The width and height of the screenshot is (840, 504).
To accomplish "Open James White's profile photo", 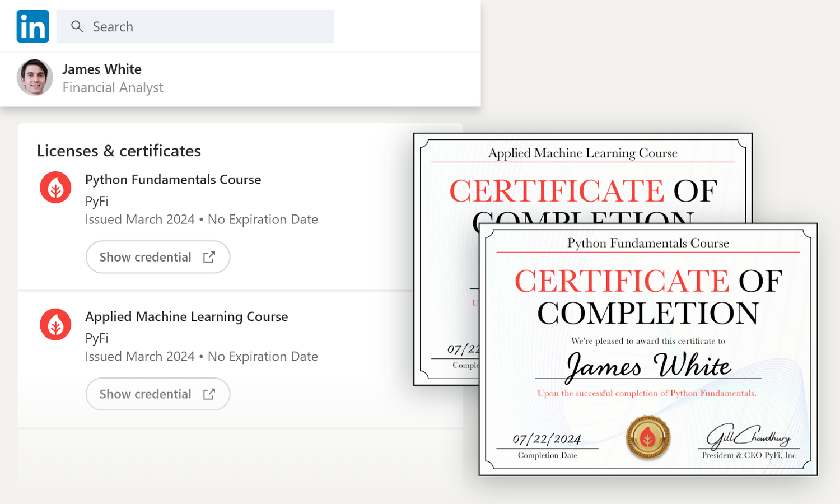I will point(35,77).
